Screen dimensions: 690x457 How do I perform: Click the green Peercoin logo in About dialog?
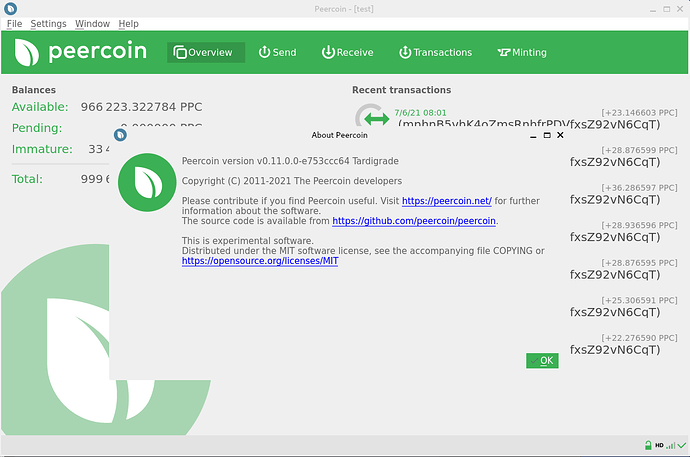coord(147,182)
